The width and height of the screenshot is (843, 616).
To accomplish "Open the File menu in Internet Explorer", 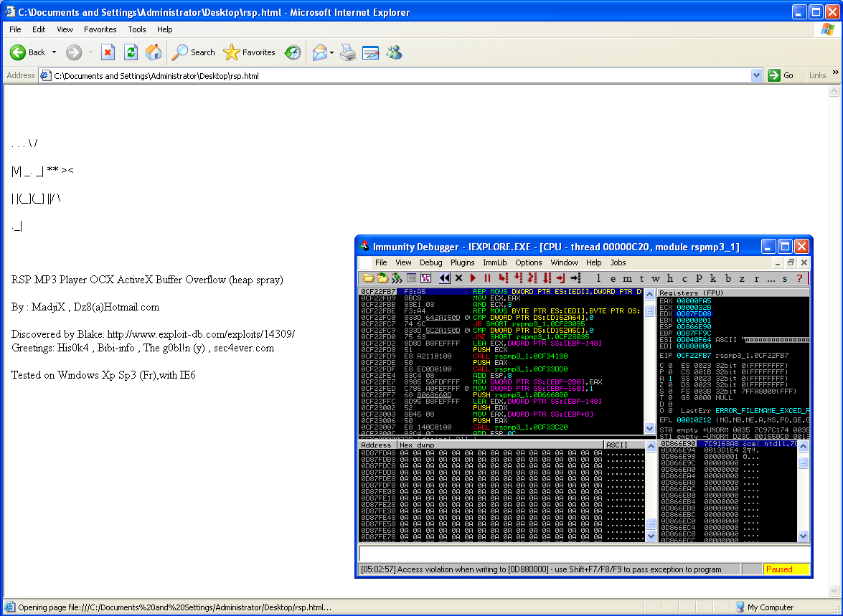I will 16,29.
